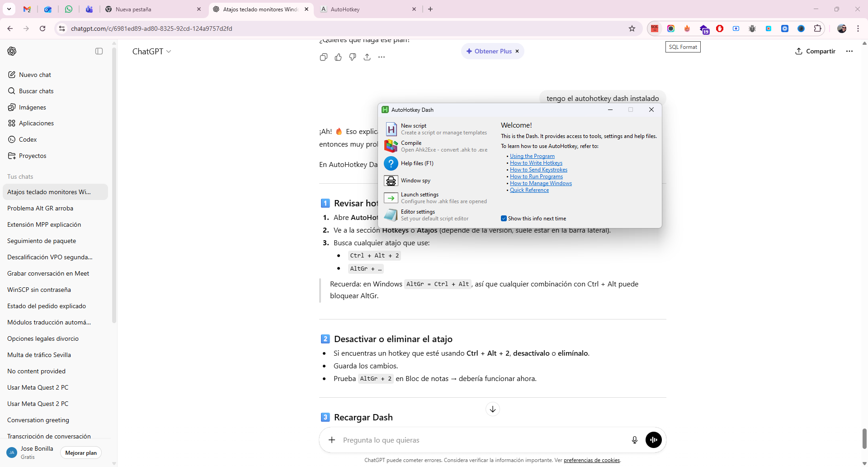
Task: Open the conversation options menu beside Compartir
Action: [849, 51]
